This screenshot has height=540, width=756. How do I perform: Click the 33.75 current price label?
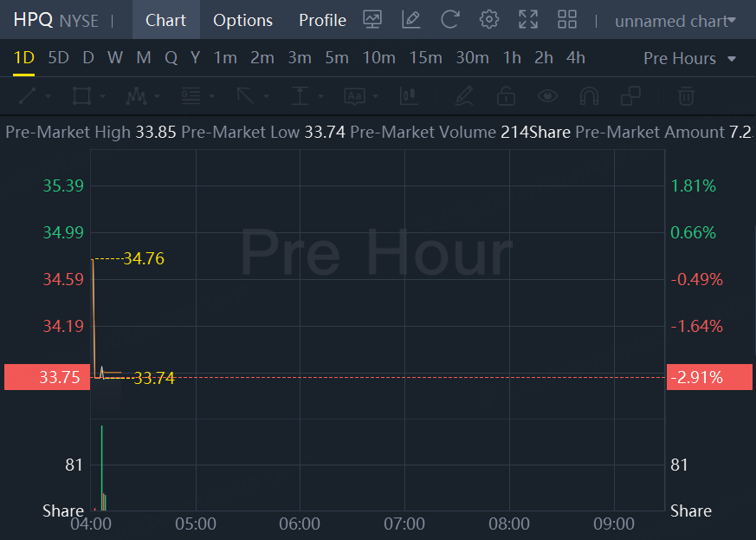pos(47,377)
